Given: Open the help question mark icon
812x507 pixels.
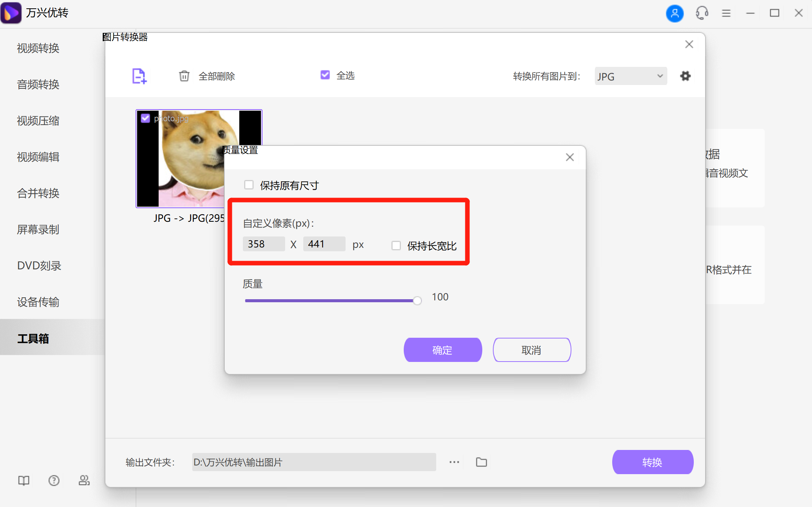Looking at the screenshot, I should (x=54, y=481).
